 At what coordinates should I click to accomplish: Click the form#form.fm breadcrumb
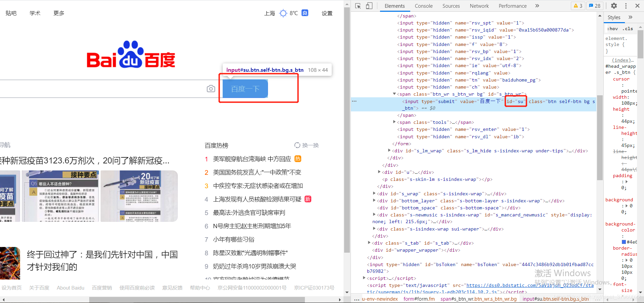(x=419, y=299)
